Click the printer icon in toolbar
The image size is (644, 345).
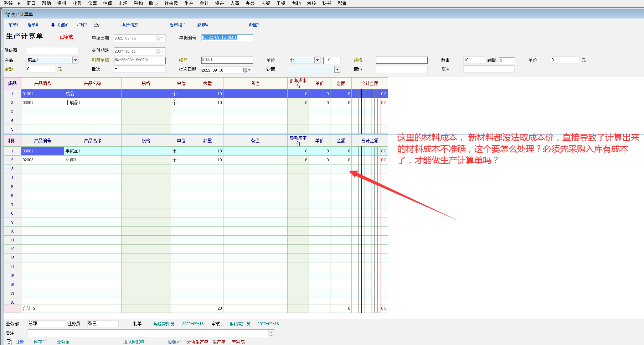click(97, 25)
